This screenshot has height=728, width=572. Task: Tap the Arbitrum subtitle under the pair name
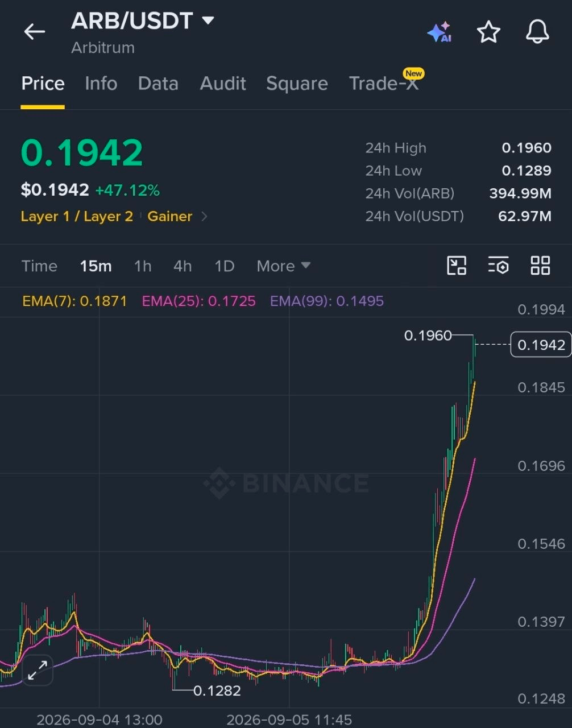(103, 48)
